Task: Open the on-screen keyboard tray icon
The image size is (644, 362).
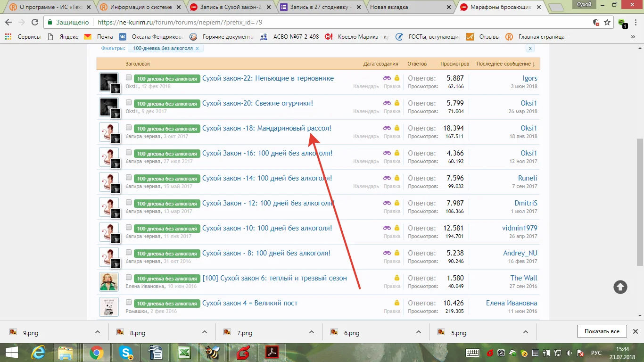Action: (473, 353)
